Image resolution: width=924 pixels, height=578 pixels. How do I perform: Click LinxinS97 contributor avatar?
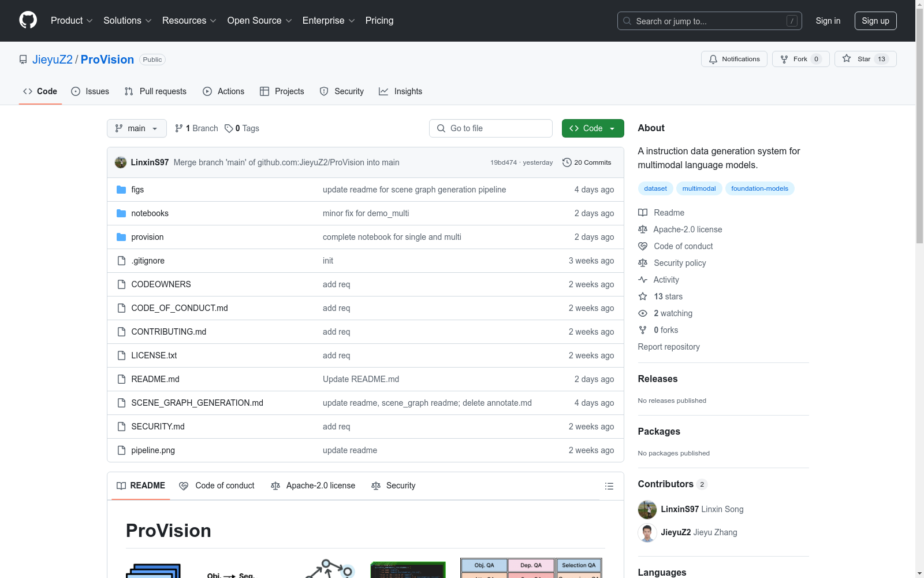647,509
